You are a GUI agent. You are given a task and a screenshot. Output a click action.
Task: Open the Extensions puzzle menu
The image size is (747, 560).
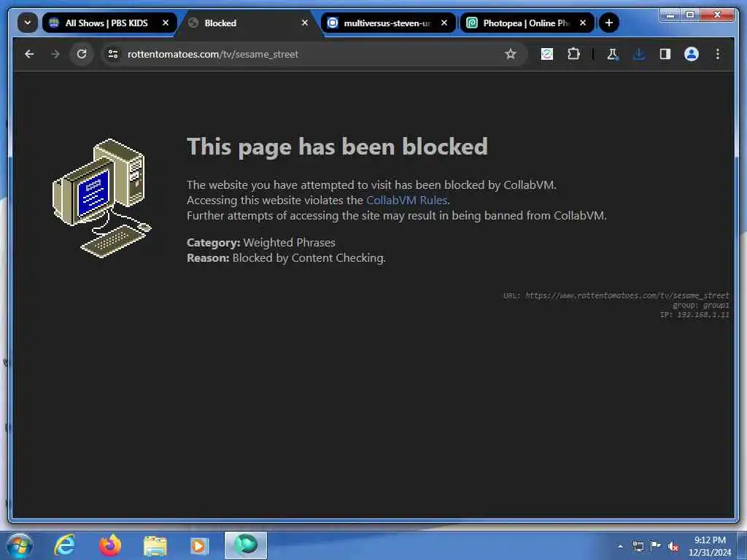(x=573, y=54)
